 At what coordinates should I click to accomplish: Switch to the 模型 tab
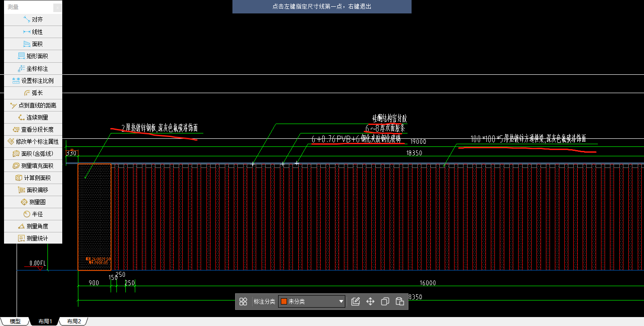coord(15,321)
